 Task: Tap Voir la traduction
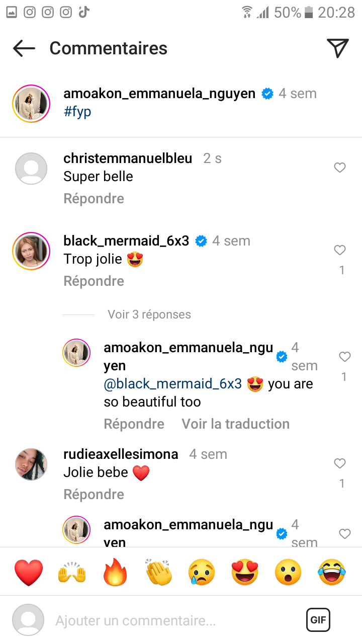235,424
